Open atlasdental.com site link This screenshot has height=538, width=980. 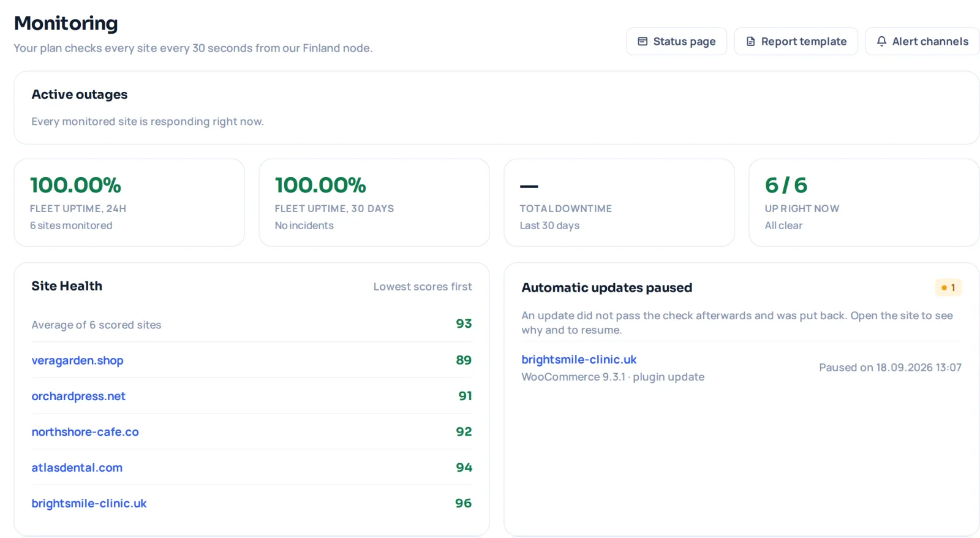click(77, 468)
